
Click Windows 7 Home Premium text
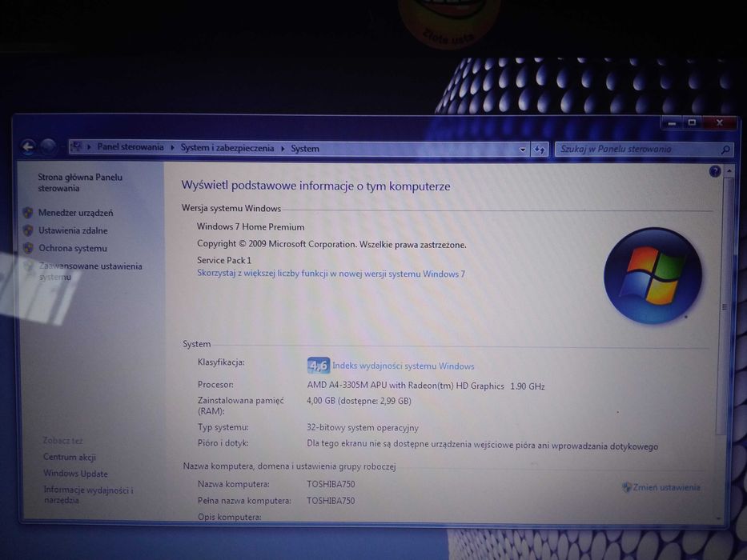251,226
